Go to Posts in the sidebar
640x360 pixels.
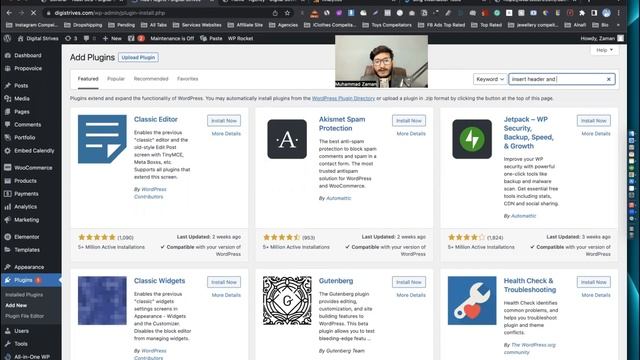coord(21,85)
